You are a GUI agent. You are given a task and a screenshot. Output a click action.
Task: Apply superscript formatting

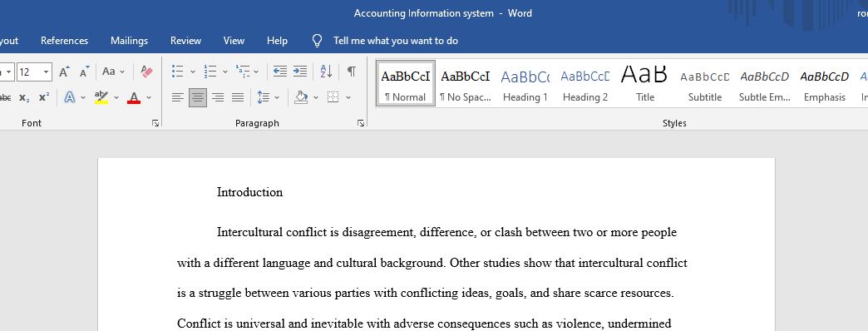pyautogui.click(x=44, y=97)
